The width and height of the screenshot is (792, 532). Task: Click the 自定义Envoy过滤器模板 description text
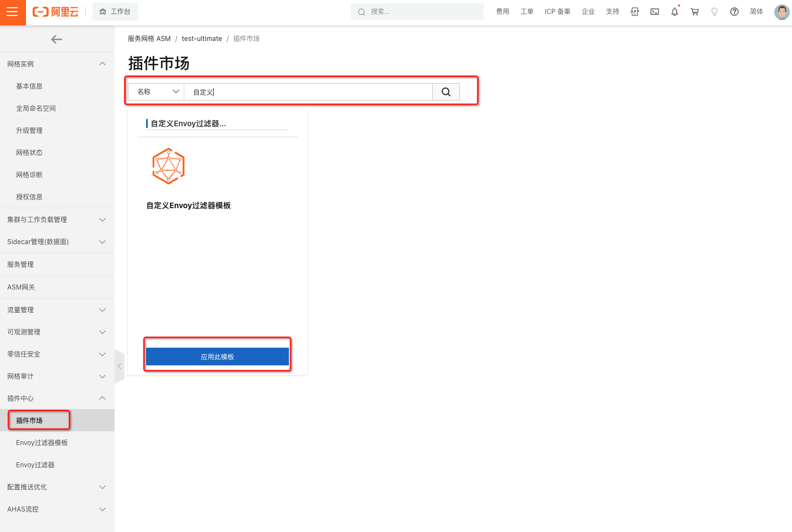[x=189, y=205]
